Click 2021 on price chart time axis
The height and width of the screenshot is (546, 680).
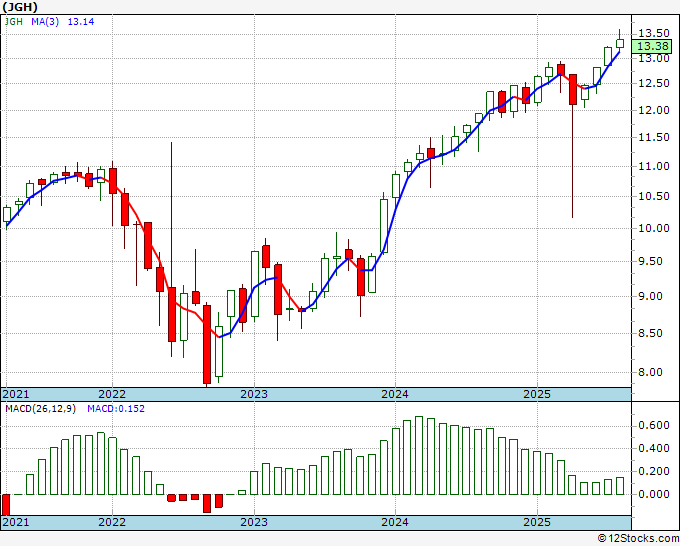[16, 394]
